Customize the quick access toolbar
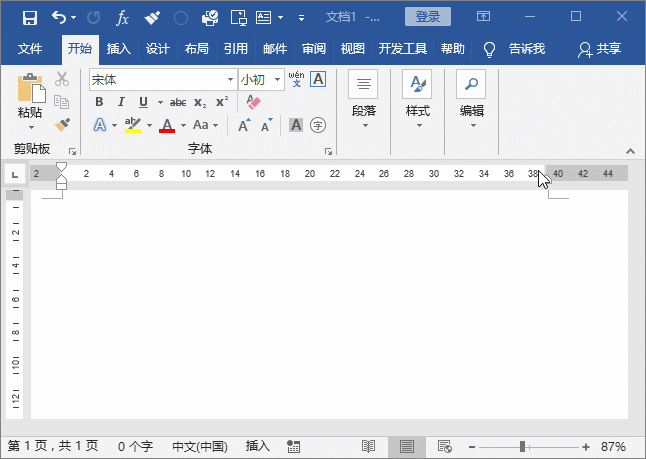 (302, 18)
